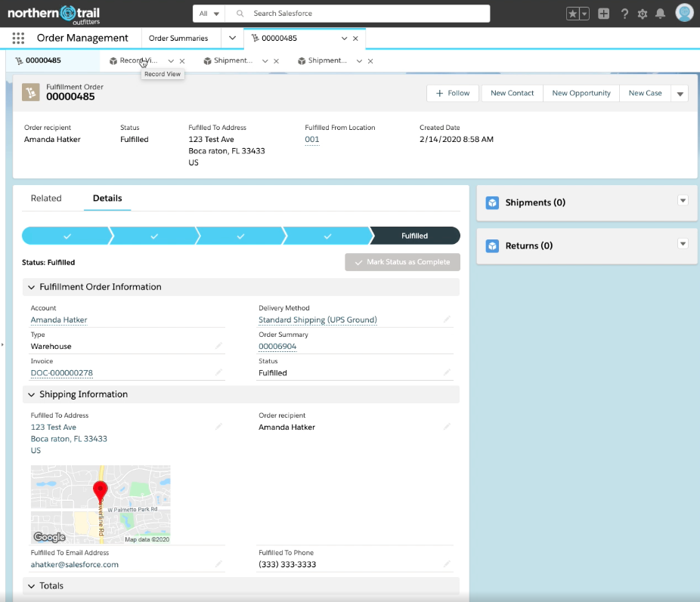Open Order Summary 00006904 link

coord(277,347)
